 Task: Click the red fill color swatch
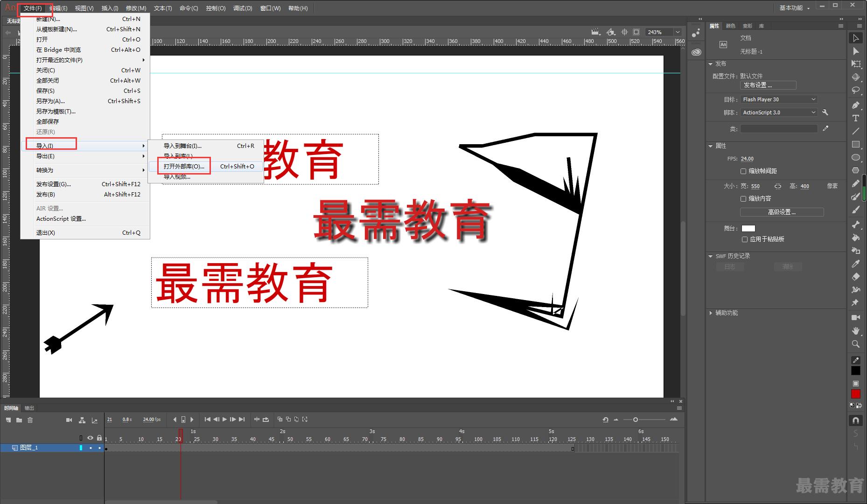coord(856,394)
